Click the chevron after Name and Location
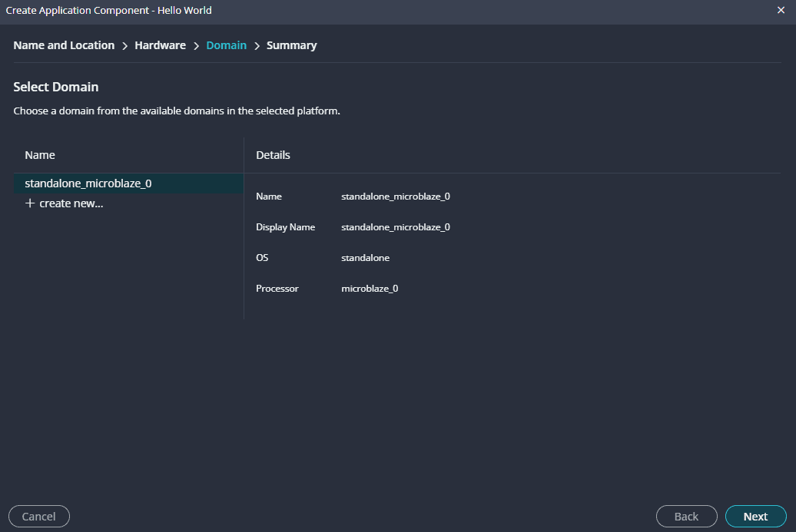796x532 pixels. tap(124, 46)
